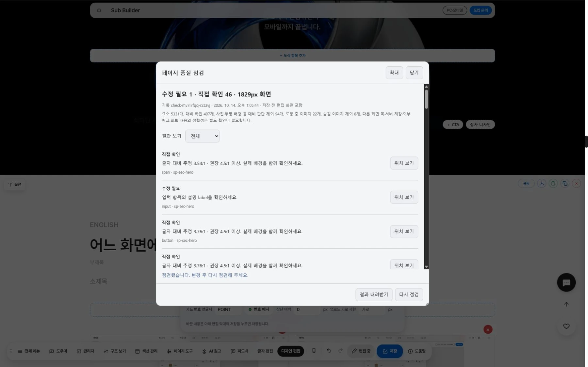Click the T 옵션 button
The width and height of the screenshot is (588, 367).
click(15, 185)
